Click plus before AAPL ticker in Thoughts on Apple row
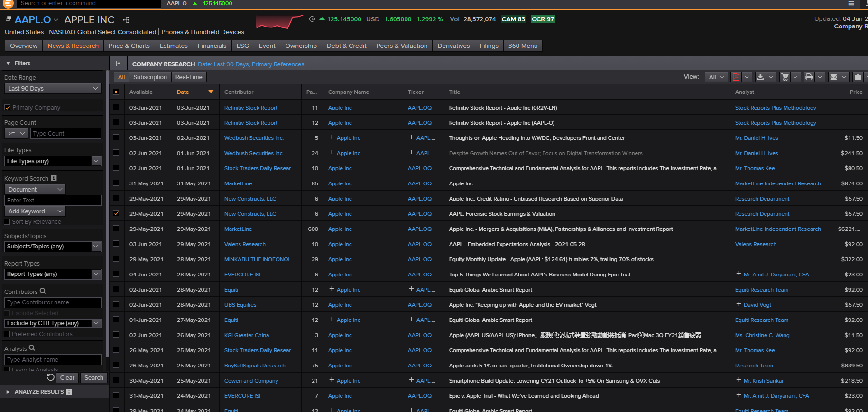Viewport: 868px width, 412px height. point(411,137)
